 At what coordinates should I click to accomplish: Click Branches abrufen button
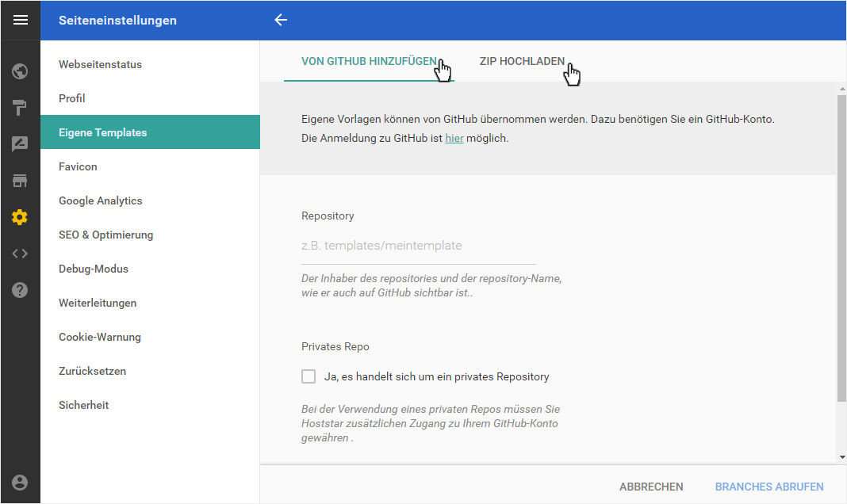point(769,487)
